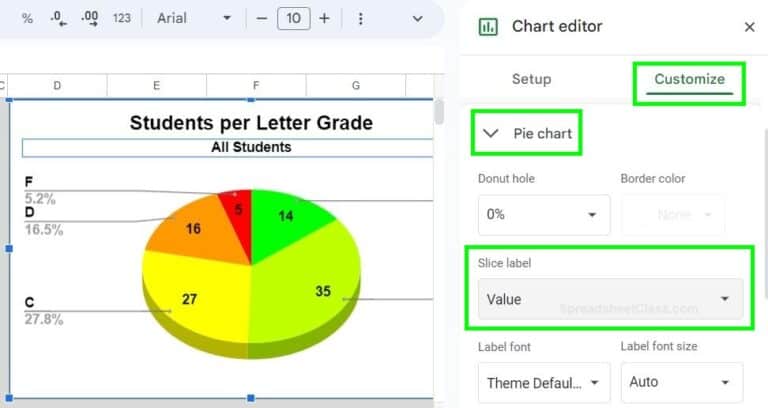This screenshot has width=768, height=408.
Task: Collapse the Pie chart section
Action: pos(527,133)
